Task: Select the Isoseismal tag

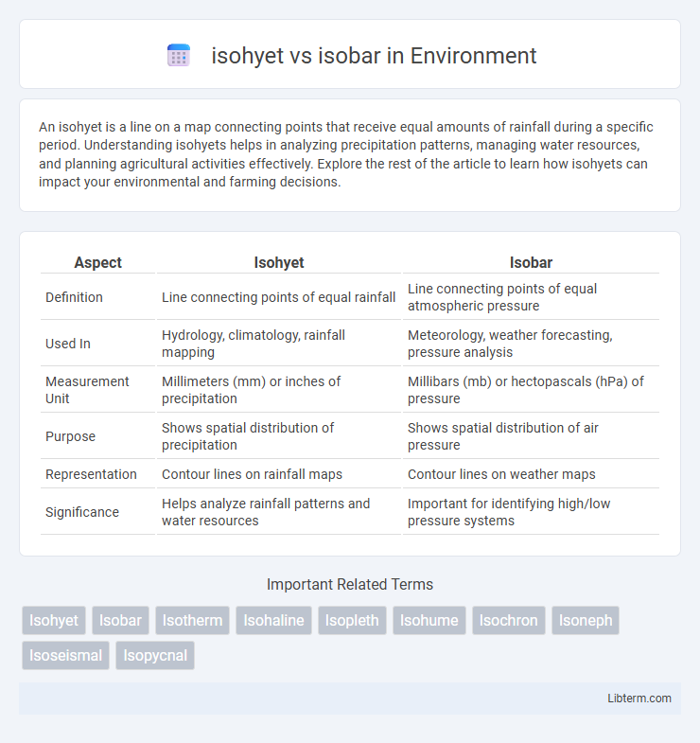Action: click(66, 655)
